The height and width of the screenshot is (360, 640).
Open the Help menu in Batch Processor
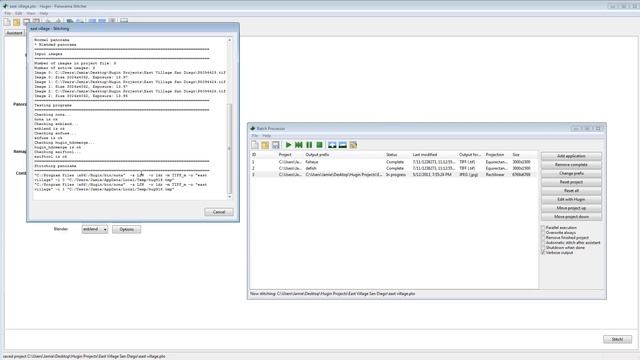point(267,136)
